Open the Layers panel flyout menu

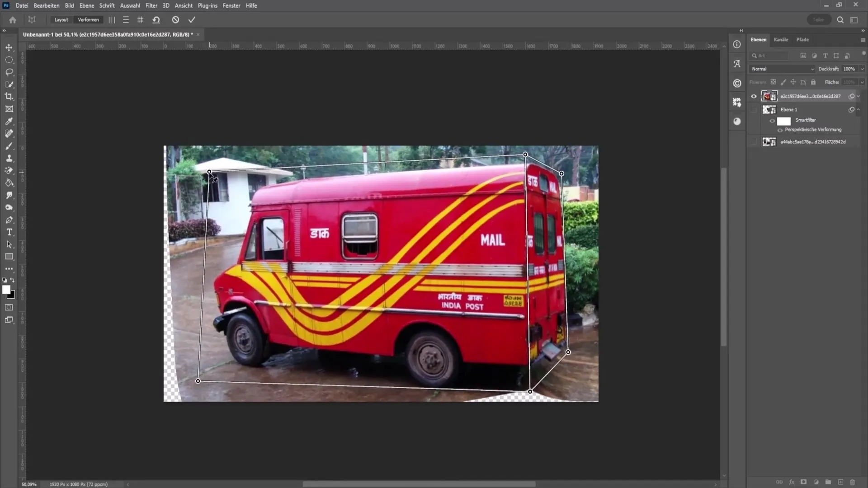pyautogui.click(x=863, y=40)
